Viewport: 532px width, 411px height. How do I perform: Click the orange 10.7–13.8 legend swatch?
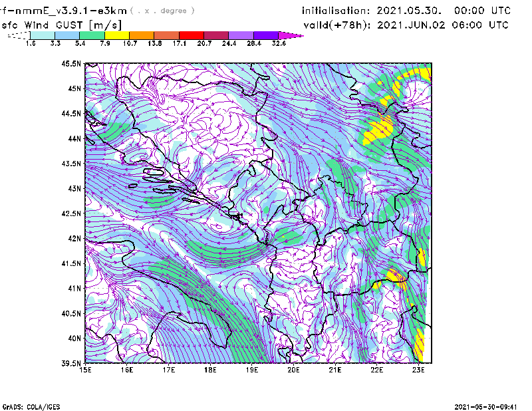(142, 35)
